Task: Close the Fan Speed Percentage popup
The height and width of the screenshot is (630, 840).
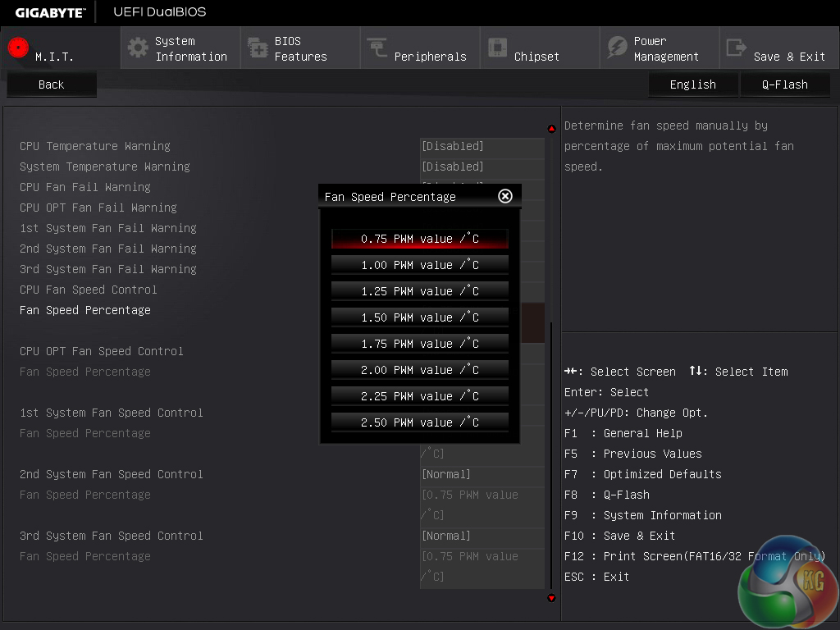Action: click(x=505, y=196)
